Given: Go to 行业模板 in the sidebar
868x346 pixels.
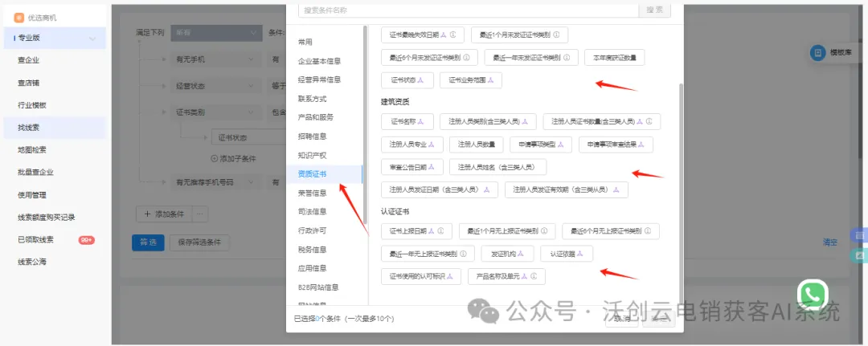Looking at the screenshot, I should (x=32, y=105).
